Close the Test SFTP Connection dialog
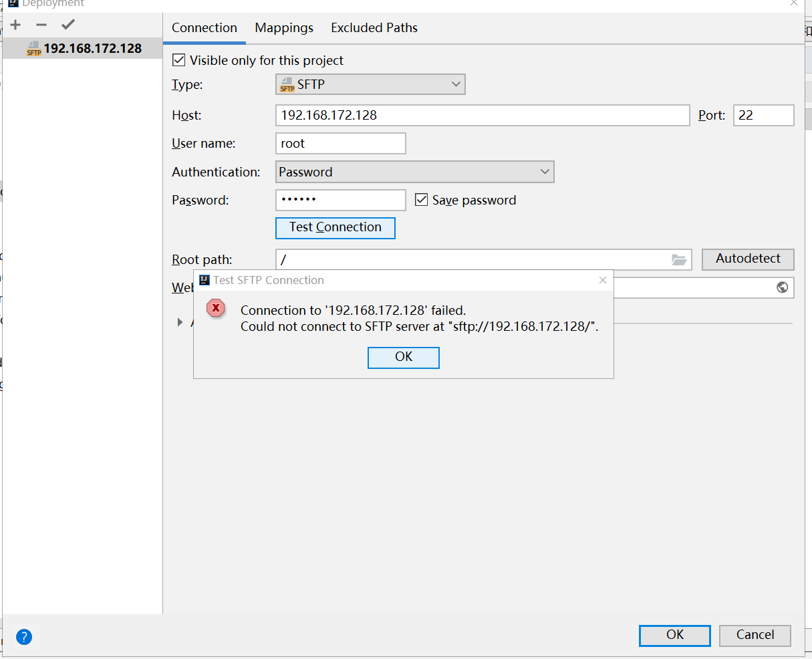The height and width of the screenshot is (659, 812). 603,280
